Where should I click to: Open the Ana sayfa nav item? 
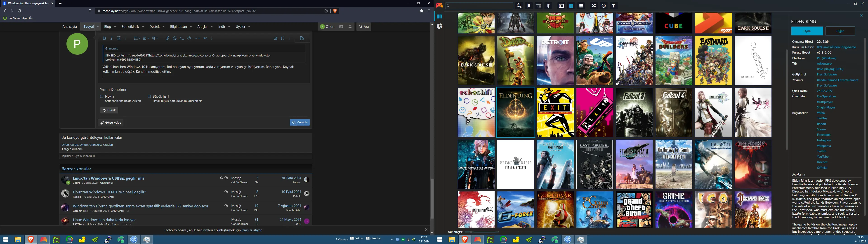coord(70,27)
